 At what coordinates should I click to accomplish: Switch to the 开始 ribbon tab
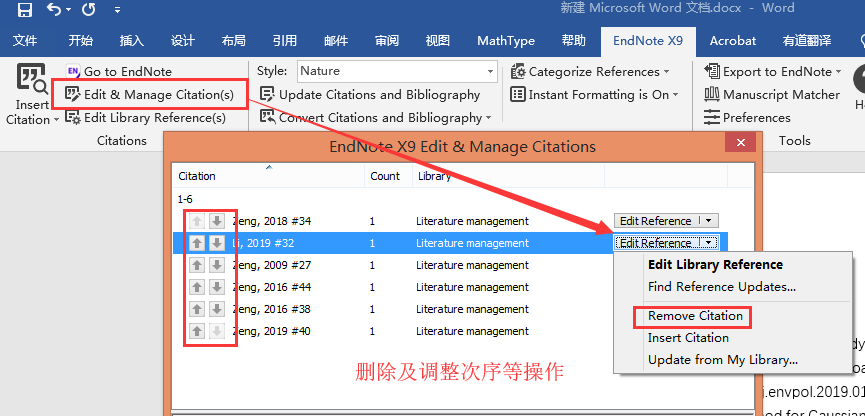tap(81, 41)
